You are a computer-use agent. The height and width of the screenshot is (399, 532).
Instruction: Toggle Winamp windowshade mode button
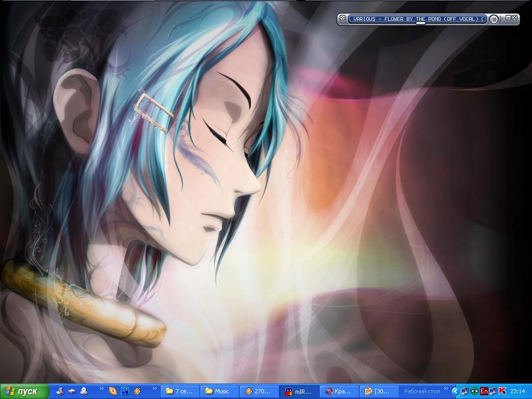pyautogui.click(x=508, y=18)
